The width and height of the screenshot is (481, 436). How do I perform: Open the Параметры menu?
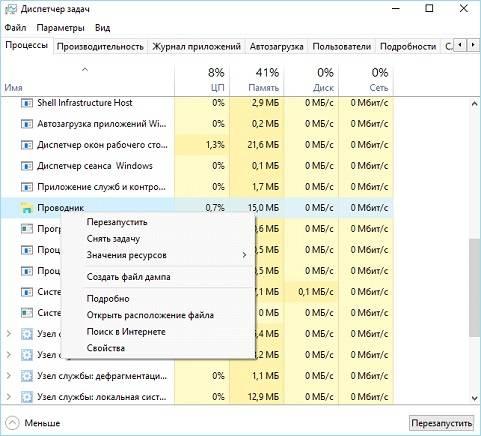pyautogui.click(x=60, y=28)
